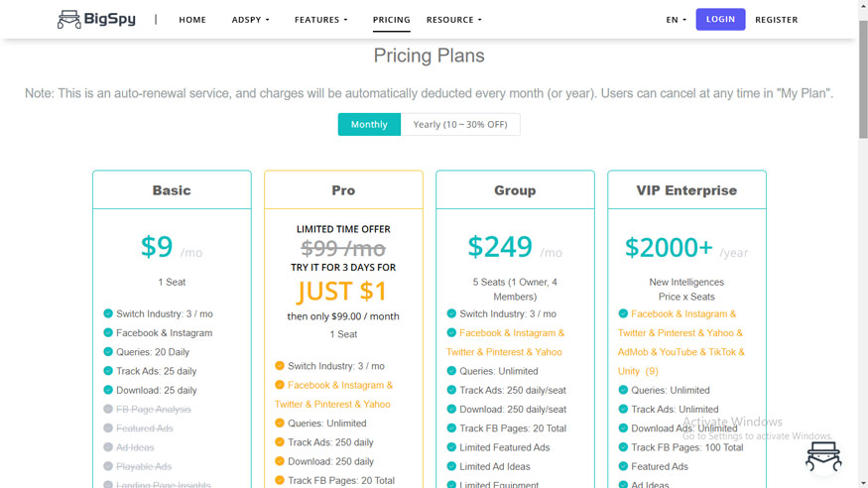Viewport: 868px width, 488px height.
Task: Expand the FEATURES dropdown menu
Action: (321, 20)
